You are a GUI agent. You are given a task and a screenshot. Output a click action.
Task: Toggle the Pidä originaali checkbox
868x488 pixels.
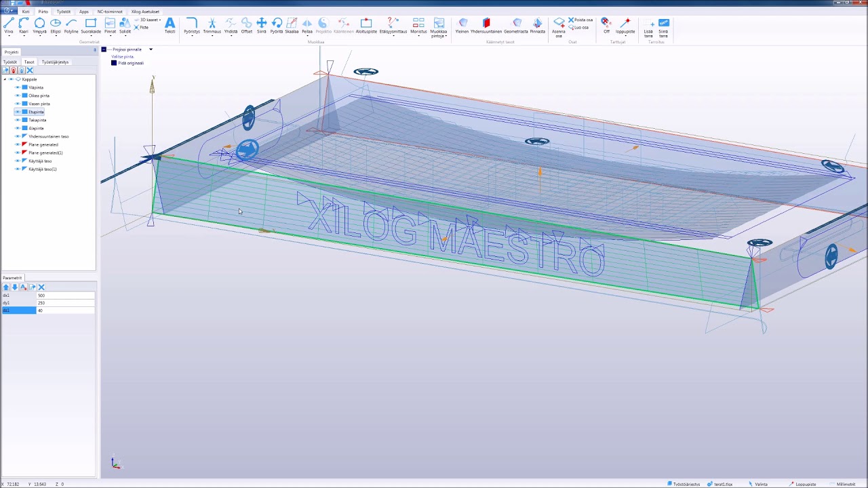tap(114, 63)
